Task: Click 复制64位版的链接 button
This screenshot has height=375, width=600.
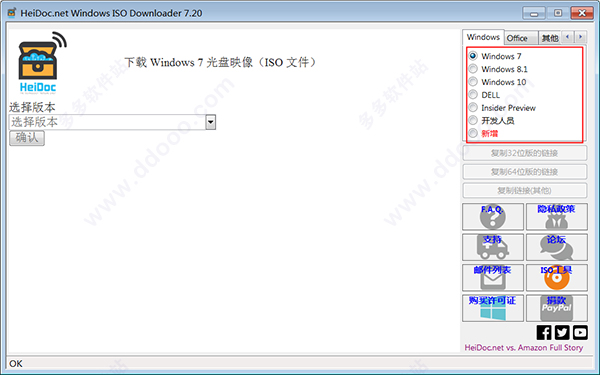Action: pos(524,172)
